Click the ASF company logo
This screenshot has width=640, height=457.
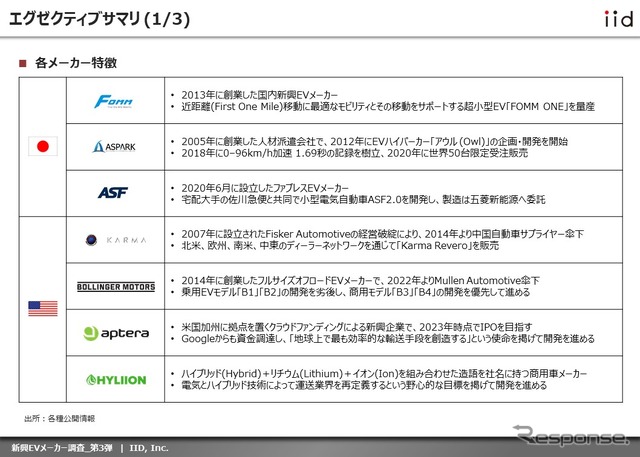pyautogui.click(x=113, y=193)
